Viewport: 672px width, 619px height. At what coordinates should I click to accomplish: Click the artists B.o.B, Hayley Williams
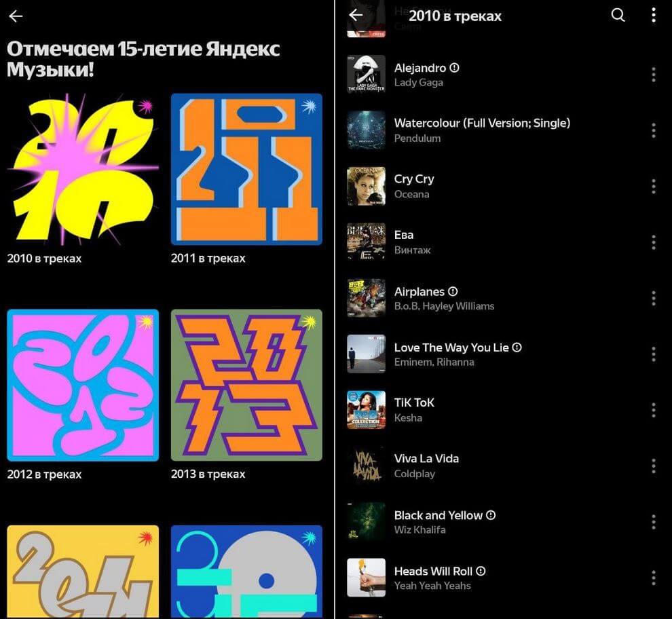(444, 306)
